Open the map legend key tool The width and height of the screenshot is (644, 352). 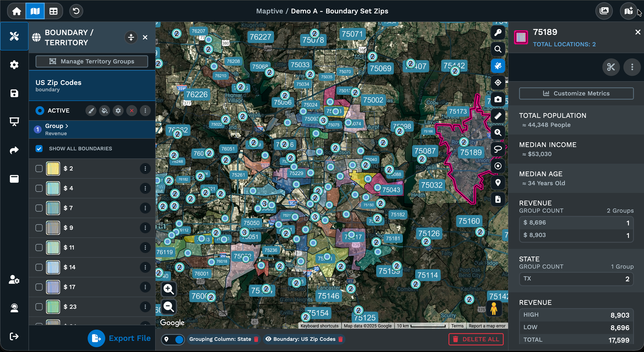[498, 32]
